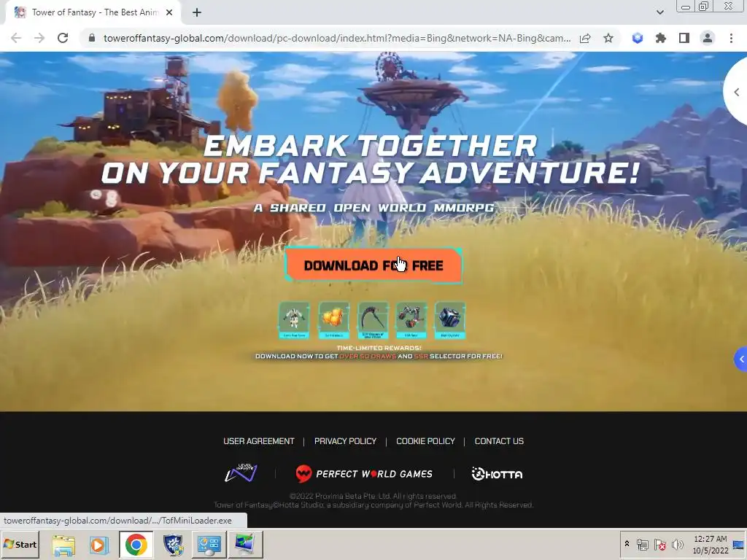Open the Extensions puzzle piece menu

pos(661,38)
